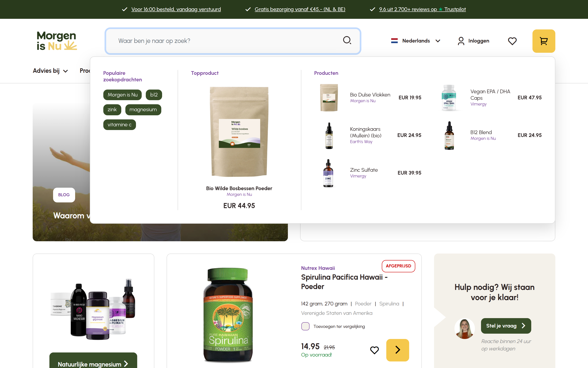Choose the magnesium search suggestion

(x=143, y=110)
